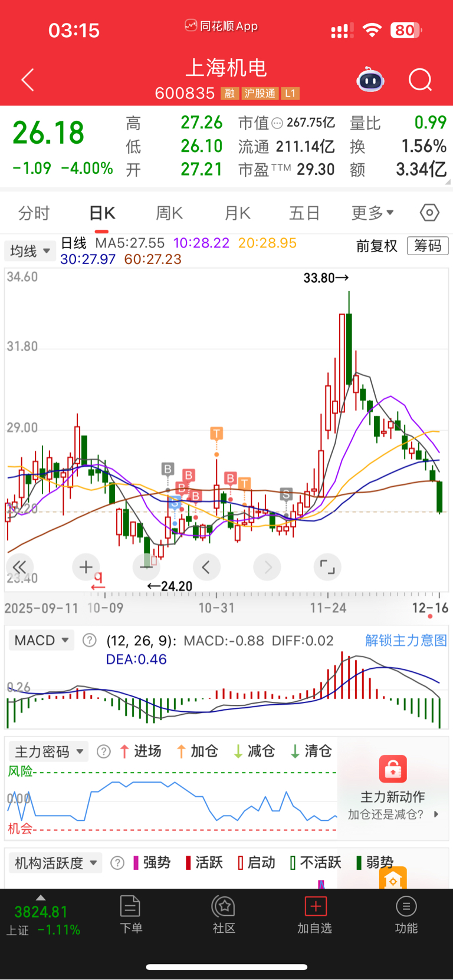Screen dimensions: 453x980
Task: Open 功能 functions menu icon
Action: click(x=406, y=906)
